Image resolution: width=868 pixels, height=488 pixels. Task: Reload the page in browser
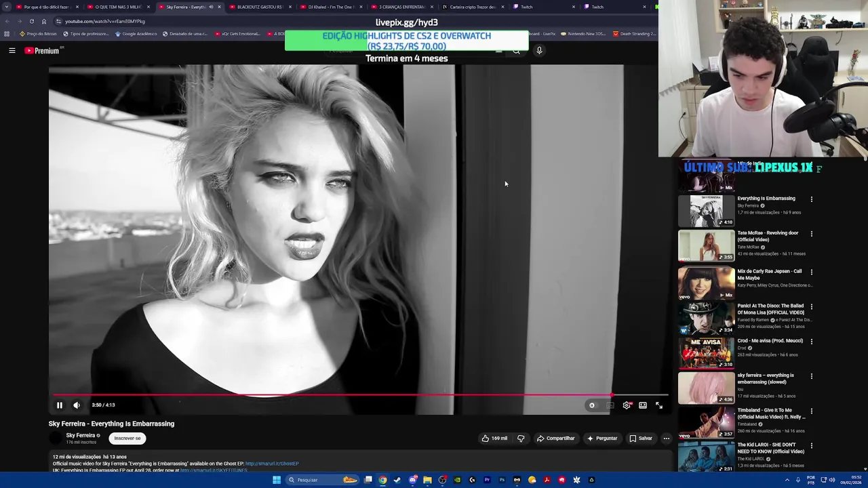[x=31, y=21]
